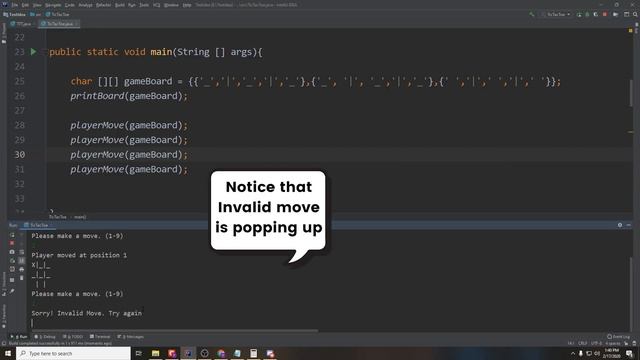Screen dimensions: 640x360
Task: Open the Build menu
Action: coord(120,5)
